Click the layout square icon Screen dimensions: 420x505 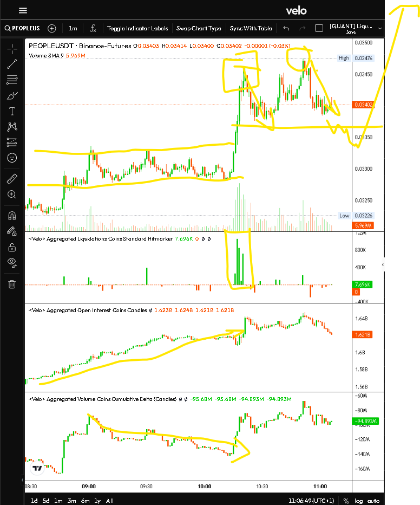point(319,28)
